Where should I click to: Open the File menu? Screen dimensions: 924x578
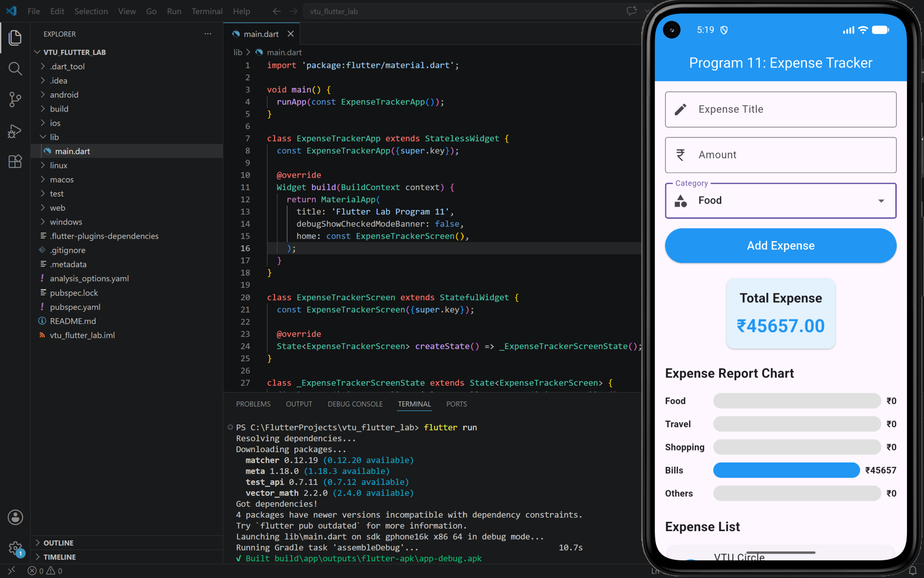34,12
